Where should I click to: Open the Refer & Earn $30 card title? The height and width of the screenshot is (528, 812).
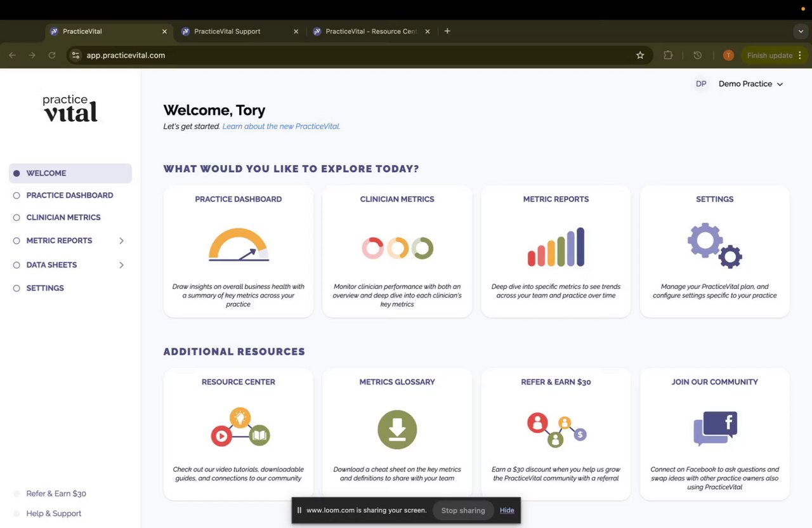click(x=556, y=382)
